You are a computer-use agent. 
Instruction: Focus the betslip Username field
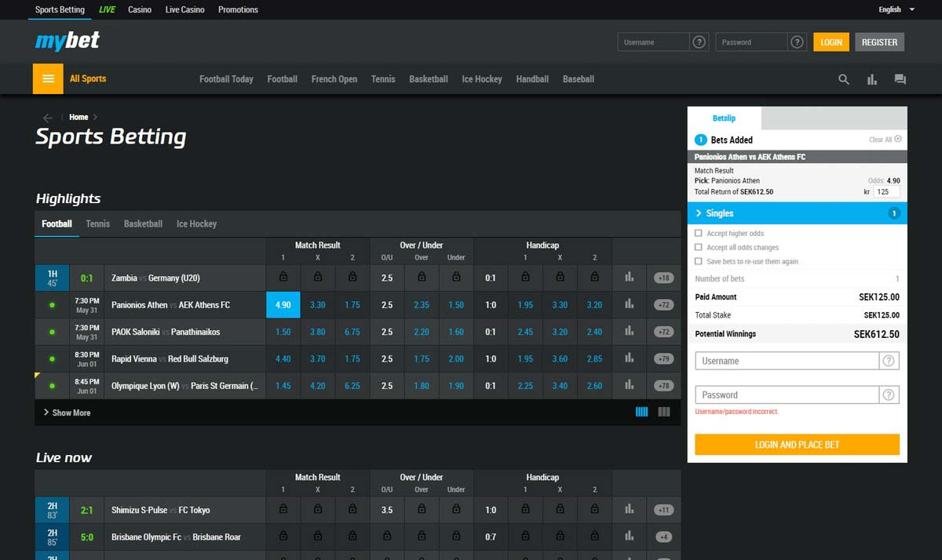787,361
